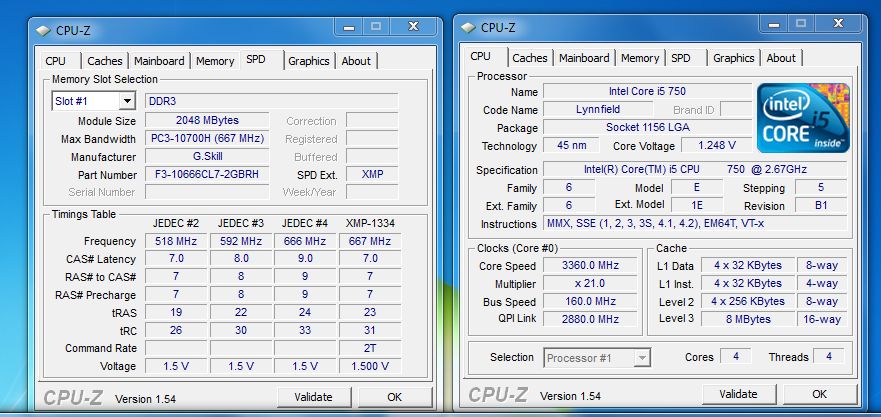Screen dimensions: 881x417
Task: Click the tRAS value 23 under XMP-1334
Action: [x=370, y=312]
